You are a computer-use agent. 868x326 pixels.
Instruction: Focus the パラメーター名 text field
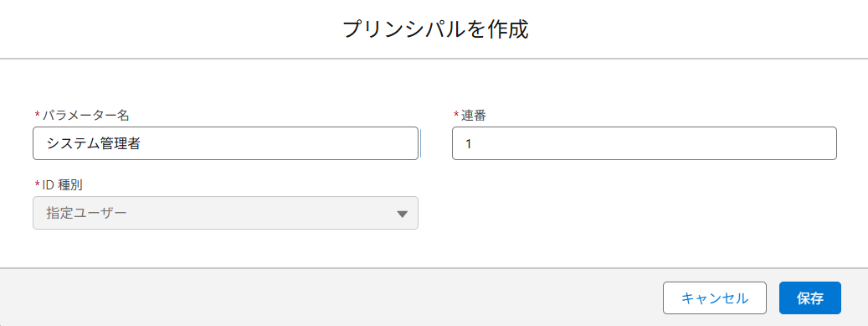(x=225, y=143)
